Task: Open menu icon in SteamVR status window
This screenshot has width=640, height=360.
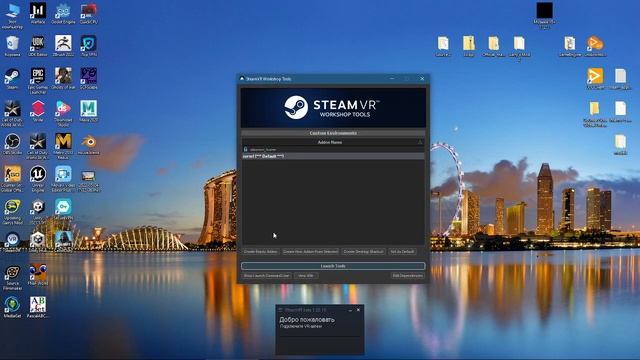Action: click(280, 310)
